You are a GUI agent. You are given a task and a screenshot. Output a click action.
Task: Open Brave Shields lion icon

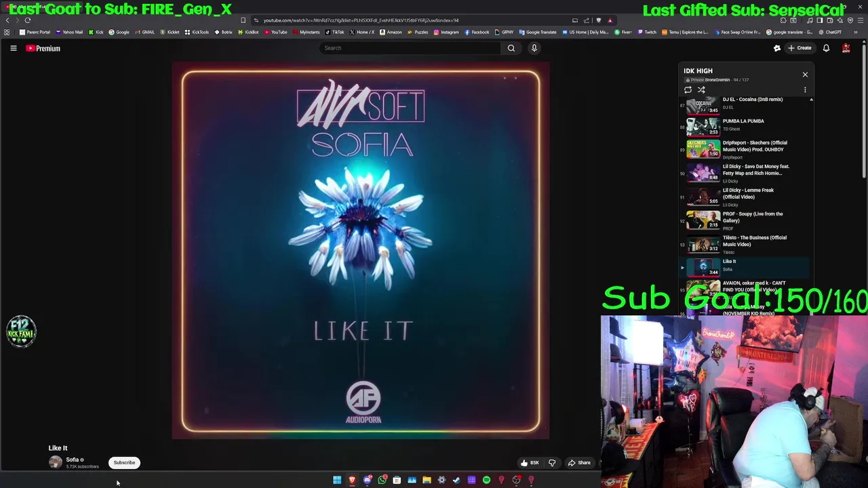click(x=598, y=20)
